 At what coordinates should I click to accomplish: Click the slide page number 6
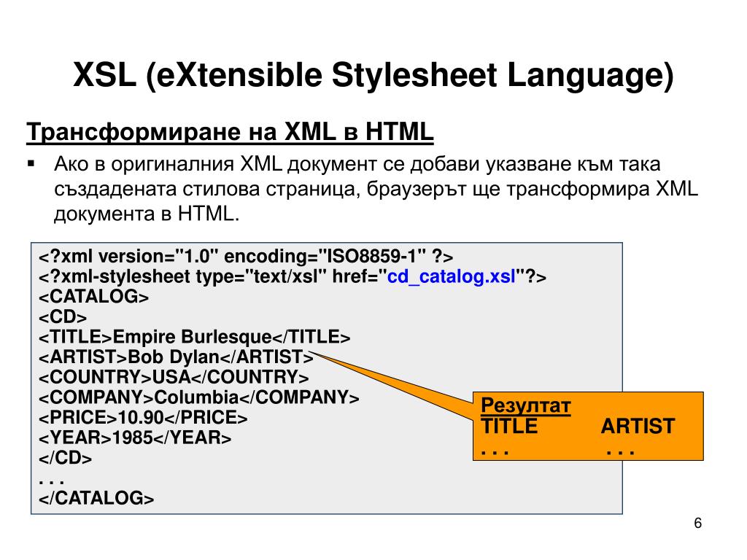697,524
